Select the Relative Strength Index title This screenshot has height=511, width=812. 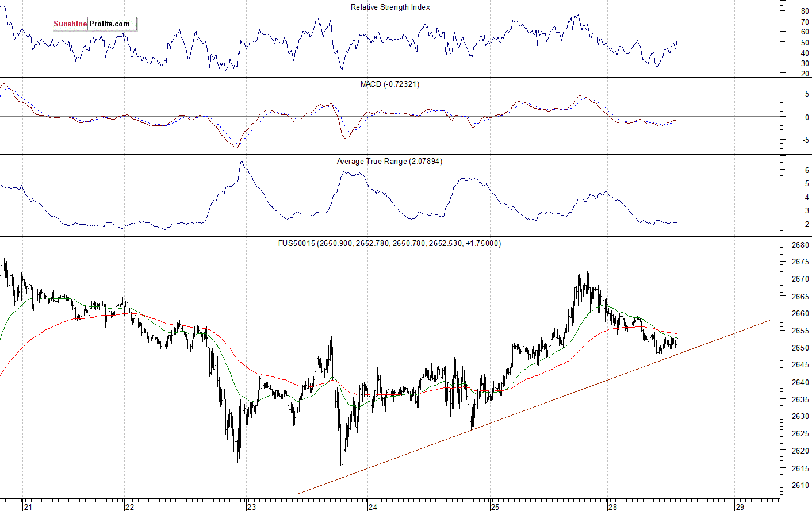click(x=390, y=7)
